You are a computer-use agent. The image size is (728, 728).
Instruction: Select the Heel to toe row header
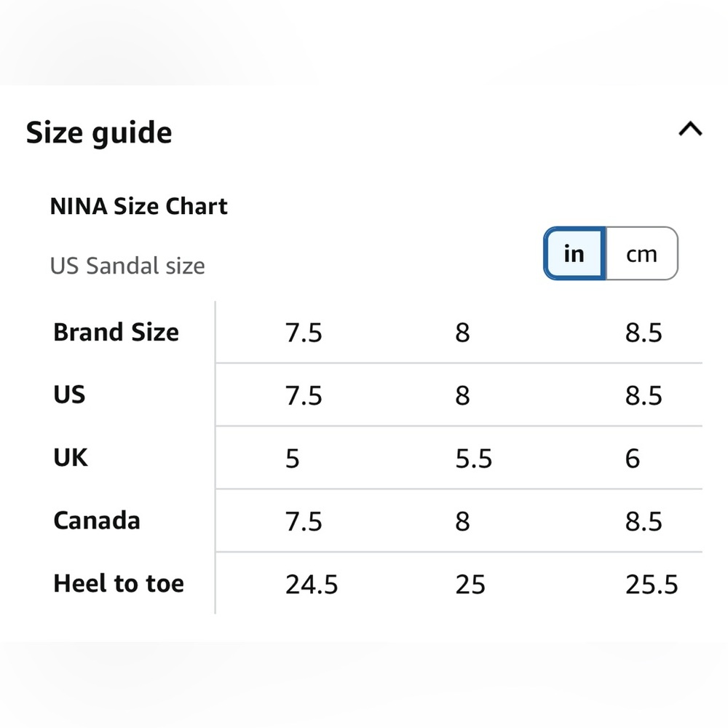tap(119, 583)
